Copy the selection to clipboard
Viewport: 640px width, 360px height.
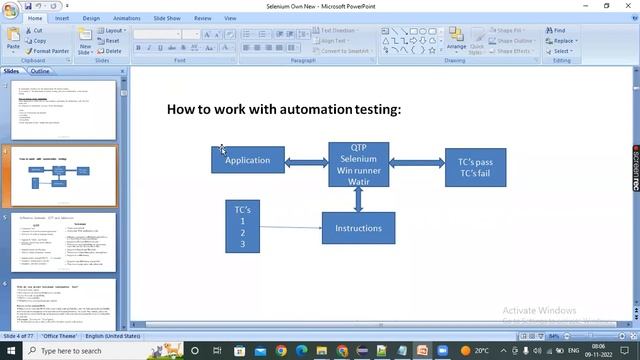[x=36, y=41]
